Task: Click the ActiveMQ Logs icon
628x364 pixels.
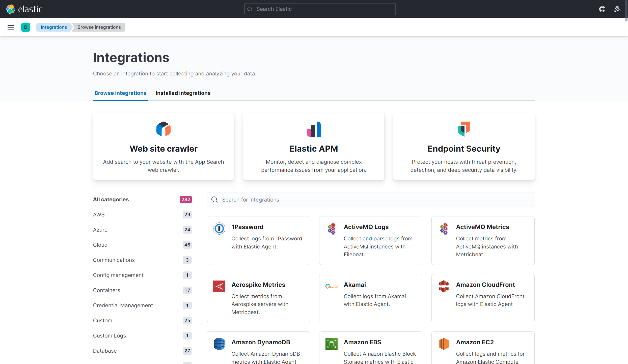Action: coord(332,229)
